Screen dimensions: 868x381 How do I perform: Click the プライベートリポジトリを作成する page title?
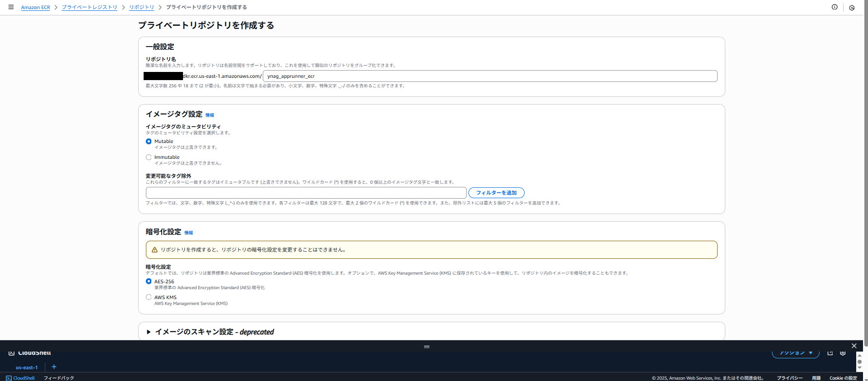pos(206,25)
